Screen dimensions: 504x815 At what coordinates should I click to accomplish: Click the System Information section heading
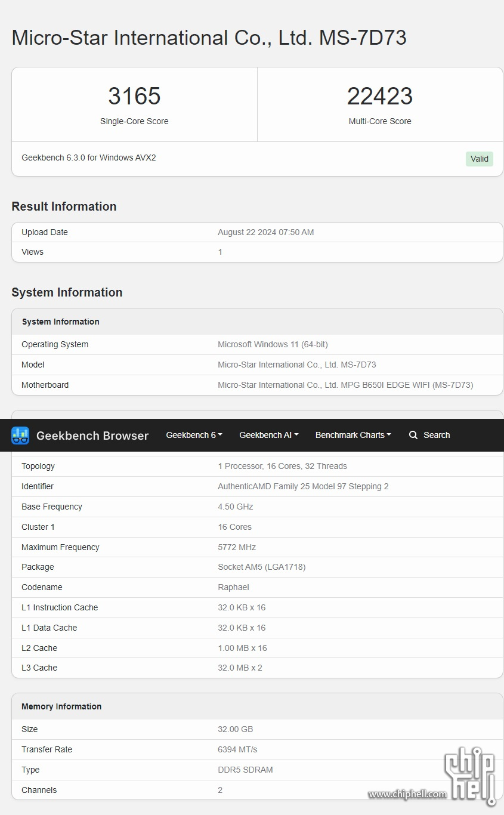[67, 292]
